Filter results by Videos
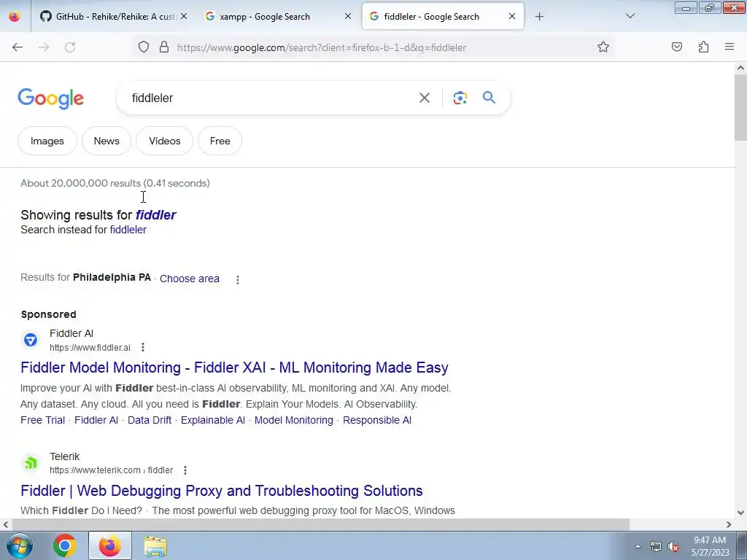This screenshot has height=560, width=747. pyautogui.click(x=165, y=141)
